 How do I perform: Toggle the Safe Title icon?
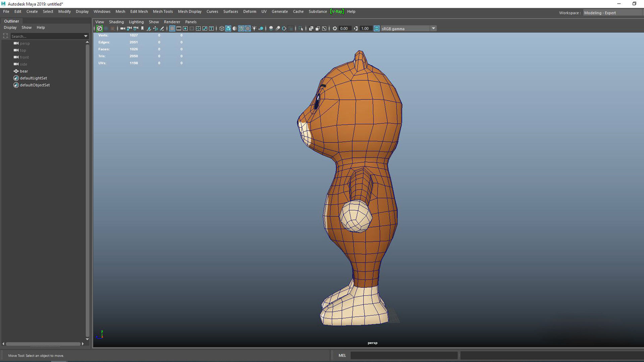point(211,28)
